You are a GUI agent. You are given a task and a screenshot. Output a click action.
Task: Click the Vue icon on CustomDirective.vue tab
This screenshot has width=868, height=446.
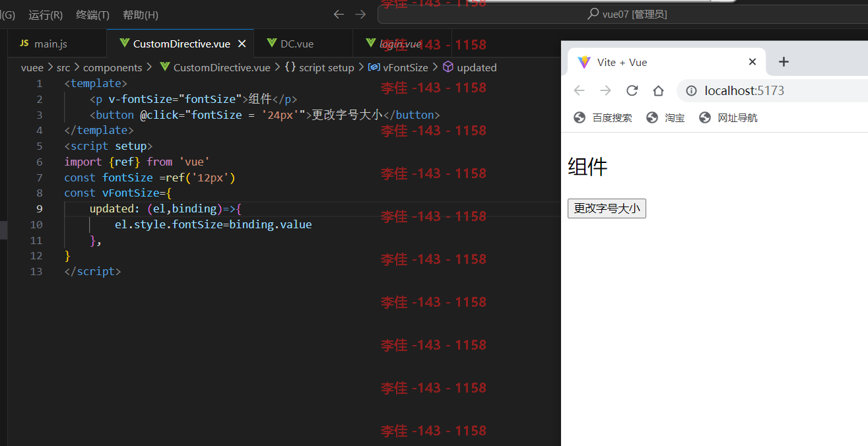124,44
